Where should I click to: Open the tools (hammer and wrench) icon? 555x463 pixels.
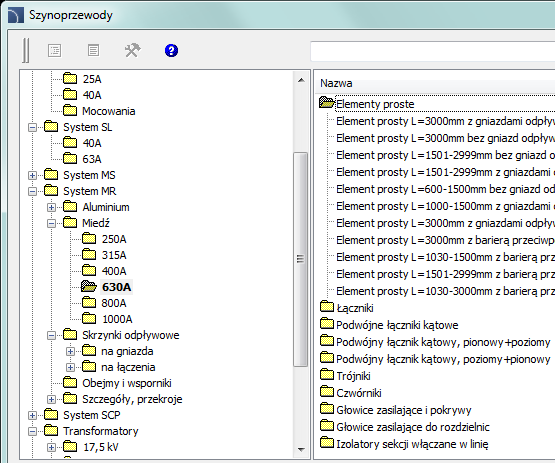pos(132,51)
